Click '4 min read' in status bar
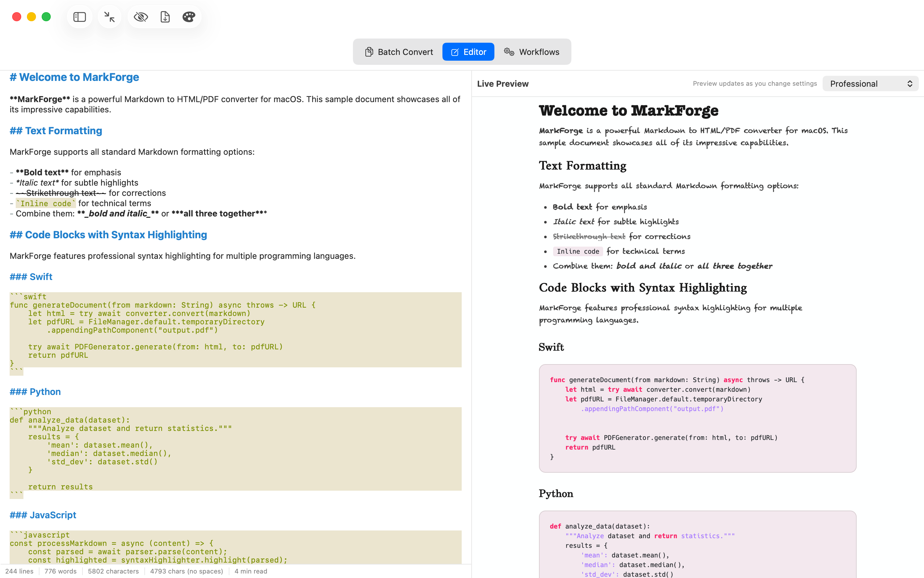The height and width of the screenshot is (578, 924). [x=251, y=571]
